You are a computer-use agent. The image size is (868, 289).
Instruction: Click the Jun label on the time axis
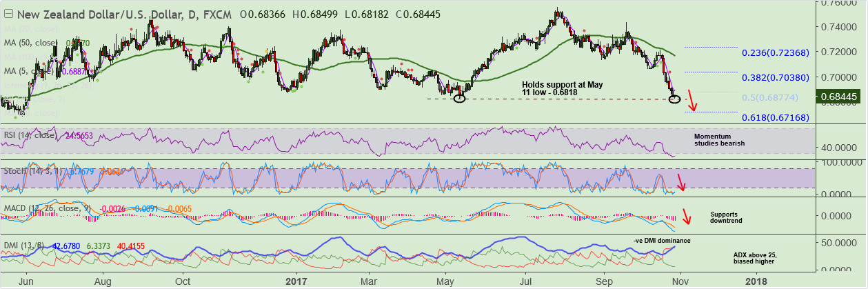[x=27, y=281]
